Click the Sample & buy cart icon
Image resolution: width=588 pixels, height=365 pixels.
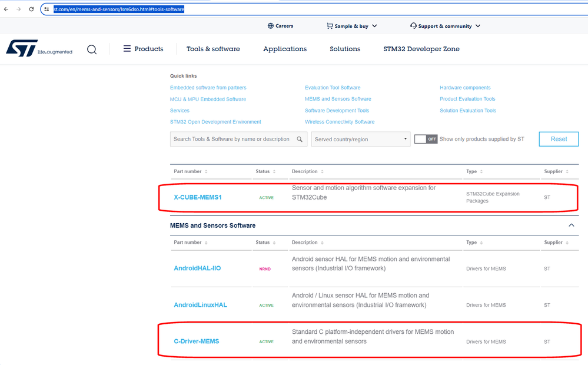[x=330, y=26]
